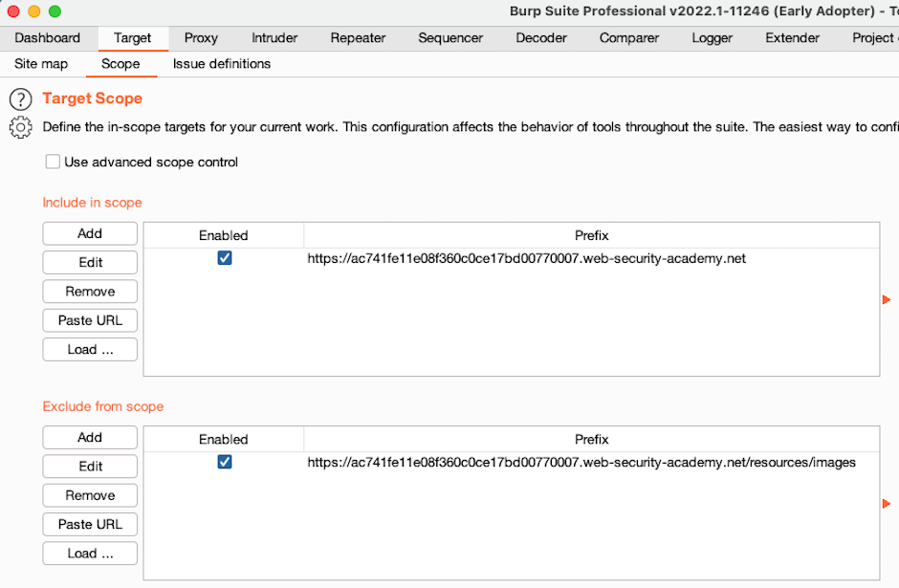Image resolution: width=899 pixels, height=588 pixels.
Task: Click Add under Exclude from scope
Action: pos(90,438)
